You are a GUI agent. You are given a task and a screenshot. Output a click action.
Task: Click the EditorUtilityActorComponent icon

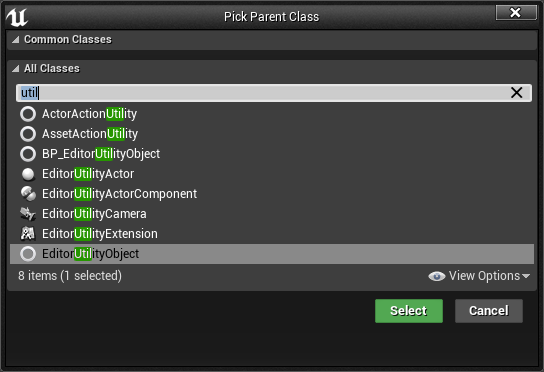pyautogui.click(x=28, y=194)
